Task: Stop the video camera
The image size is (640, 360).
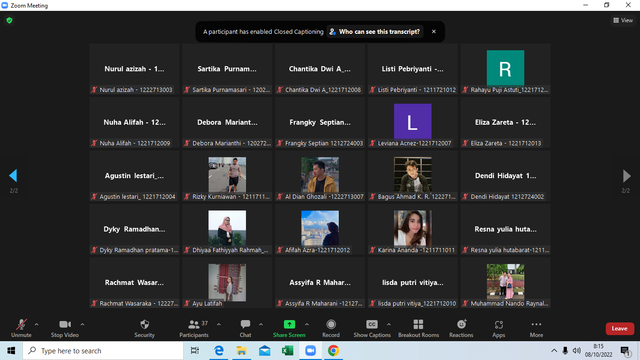Action: 64,328
